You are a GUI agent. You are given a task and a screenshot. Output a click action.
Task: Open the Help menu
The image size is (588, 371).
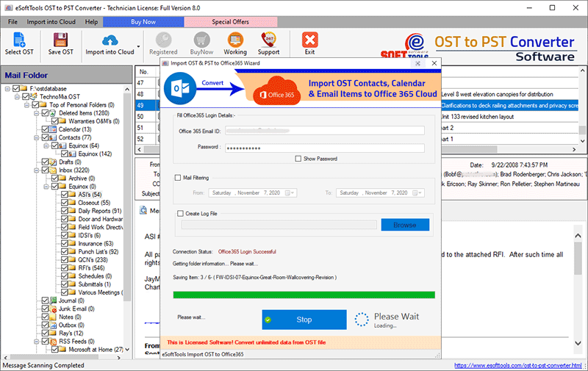(91, 22)
